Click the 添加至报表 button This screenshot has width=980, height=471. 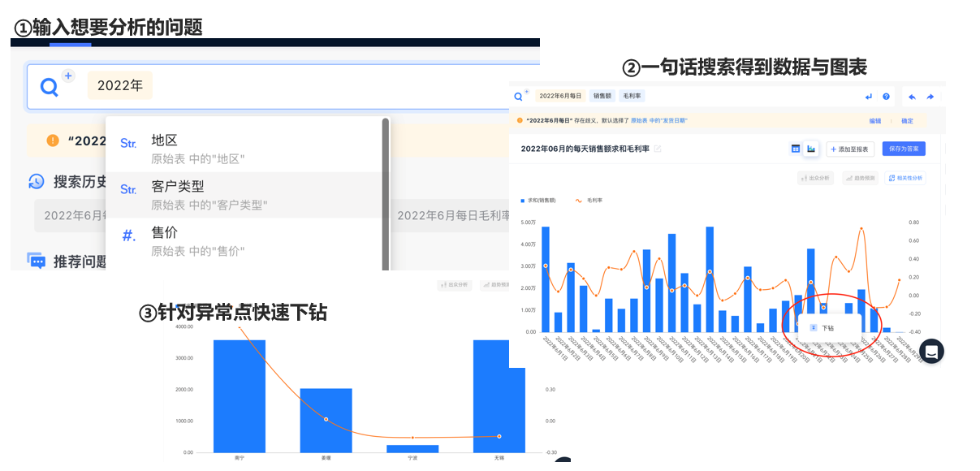click(850, 149)
